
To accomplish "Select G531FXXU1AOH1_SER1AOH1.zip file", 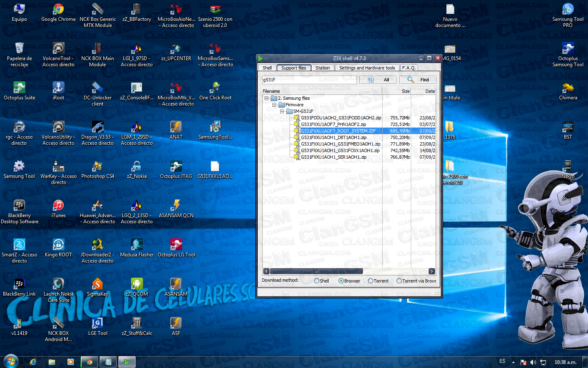I will pos(334,157).
